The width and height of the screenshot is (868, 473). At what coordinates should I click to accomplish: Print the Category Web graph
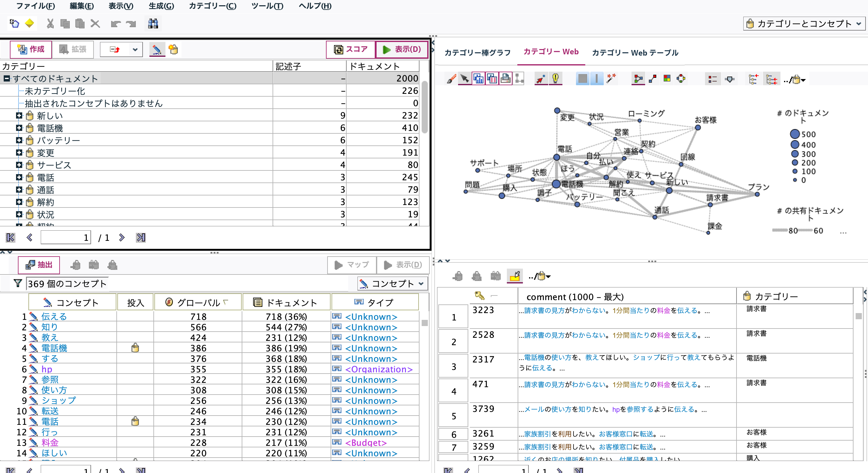[x=505, y=78]
